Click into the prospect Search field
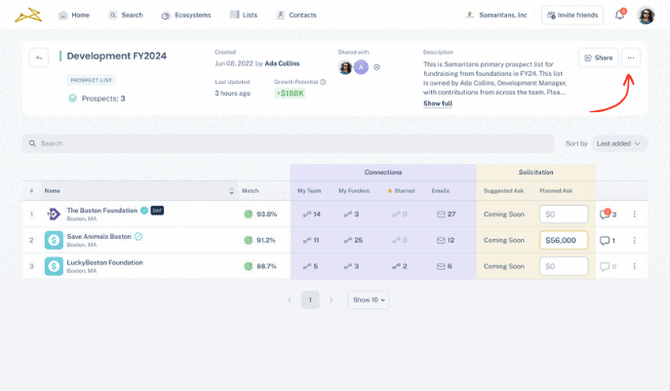Image resolution: width=670 pixels, height=391 pixels. pos(288,144)
